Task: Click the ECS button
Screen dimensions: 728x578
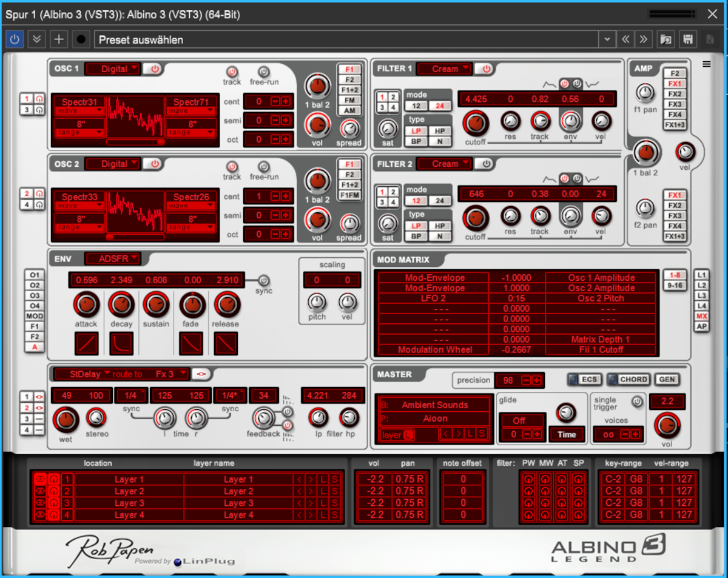Action: (x=584, y=380)
